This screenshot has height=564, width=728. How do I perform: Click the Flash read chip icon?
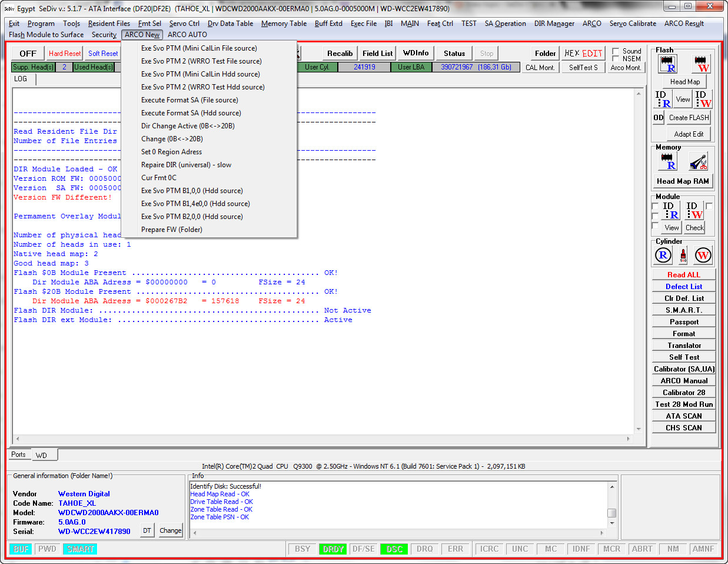pos(667,64)
